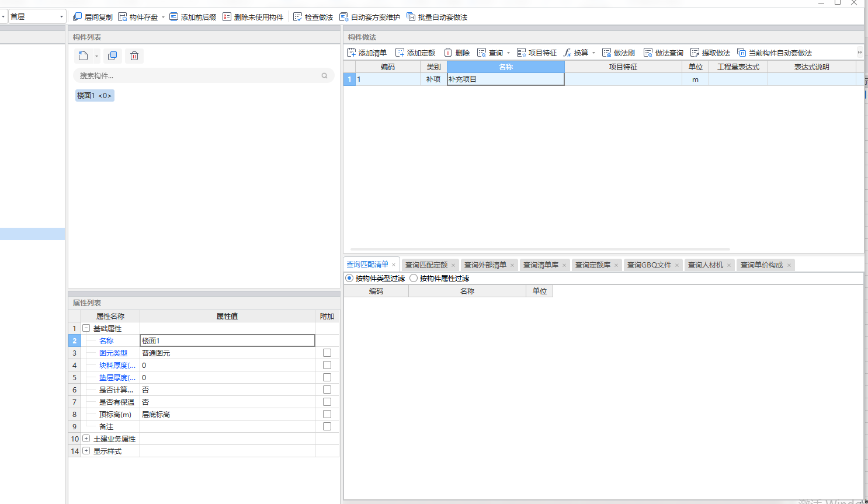The height and width of the screenshot is (504, 868).
Task: Click the copy component icon in 构件列表
Action: [113, 55]
